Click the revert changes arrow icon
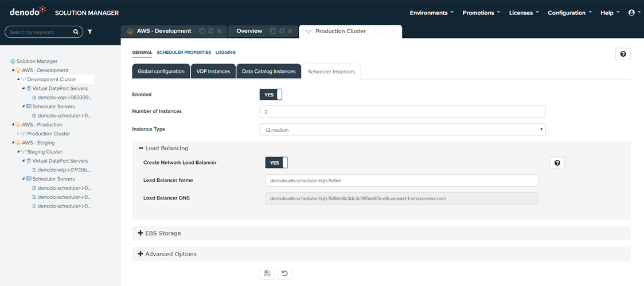The image size is (644, 286). click(x=284, y=273)
